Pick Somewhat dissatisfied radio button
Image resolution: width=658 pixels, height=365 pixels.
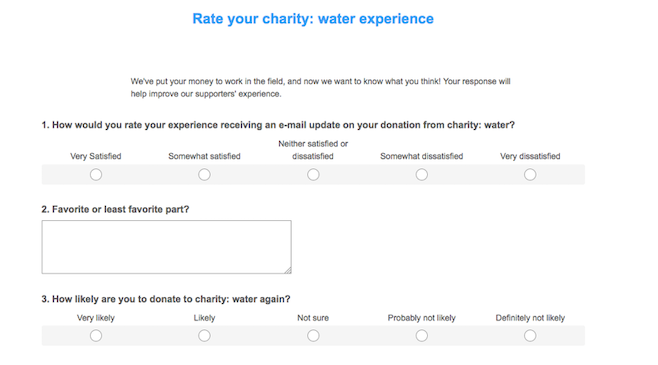pyautogui.click(x=422, y=175)
